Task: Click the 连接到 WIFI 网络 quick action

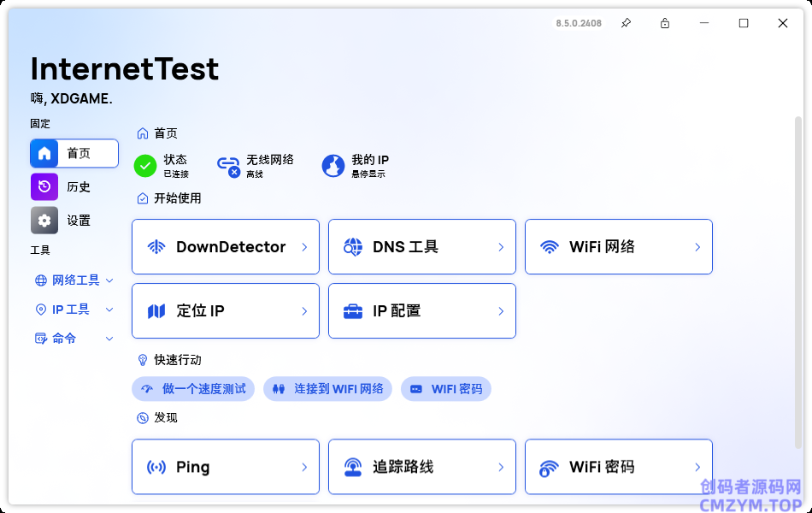Action: click(327, 389)
